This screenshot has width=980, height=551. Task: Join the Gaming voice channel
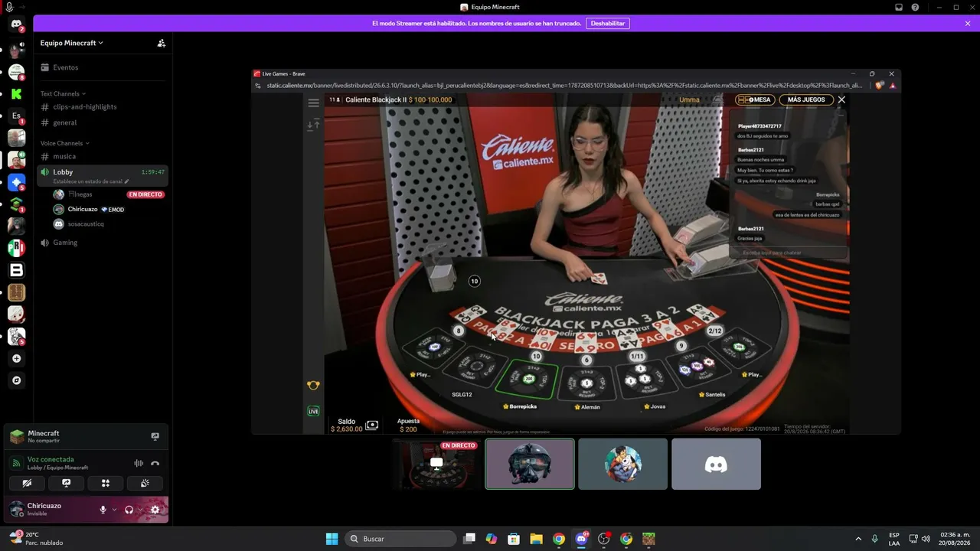pos(103,243)
